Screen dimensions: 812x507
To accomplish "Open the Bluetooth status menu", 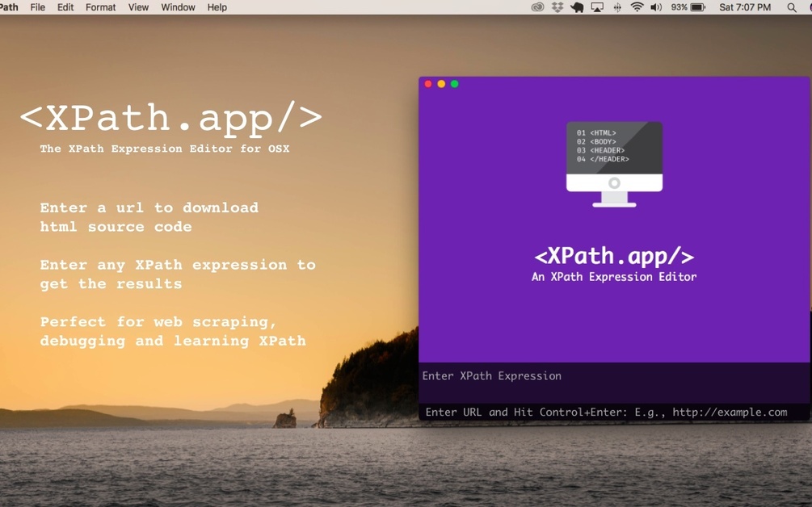I will click(x=616, y=7).
